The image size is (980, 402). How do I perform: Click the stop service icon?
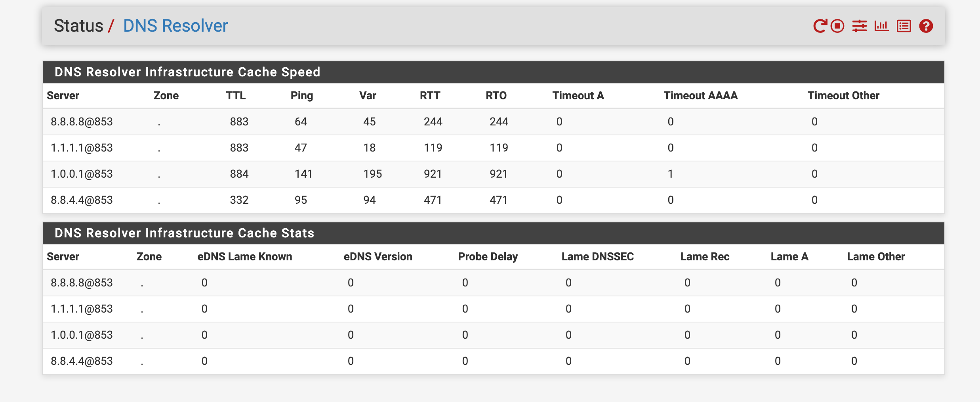click(837, 26)
